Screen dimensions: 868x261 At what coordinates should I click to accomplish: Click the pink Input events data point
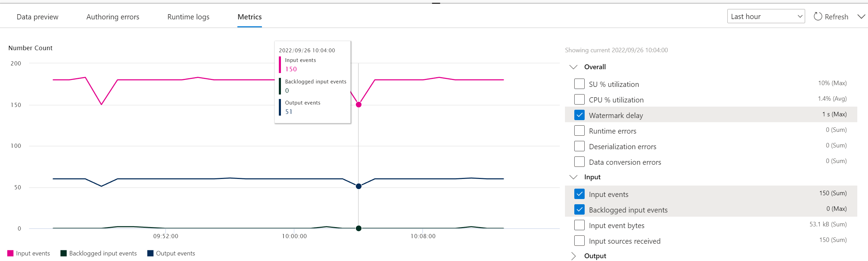[x=359, y=105]
